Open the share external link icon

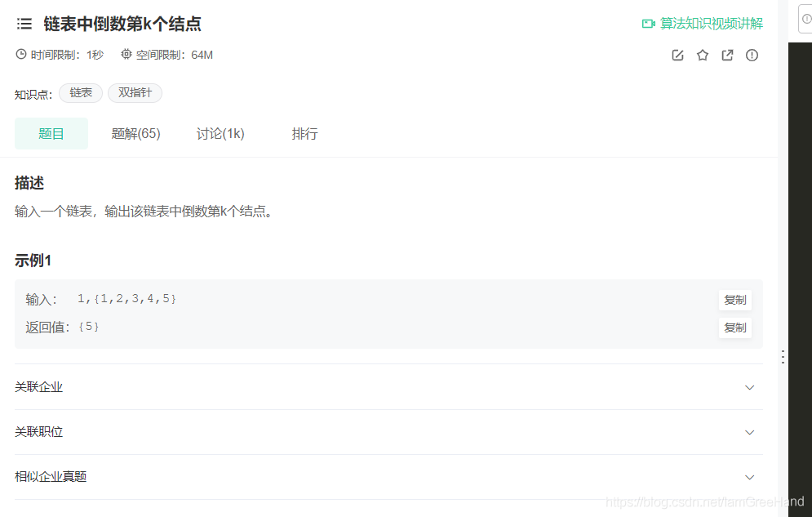tap(727, 55)
